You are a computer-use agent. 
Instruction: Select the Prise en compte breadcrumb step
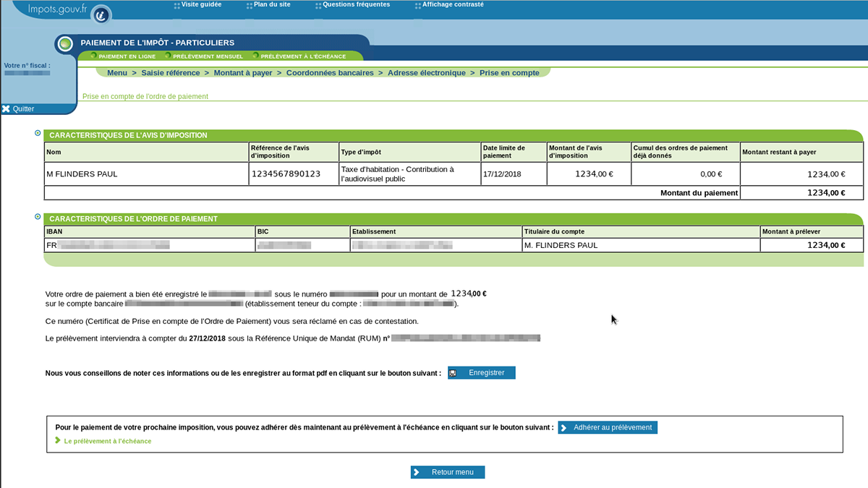[x=509, y=73]
